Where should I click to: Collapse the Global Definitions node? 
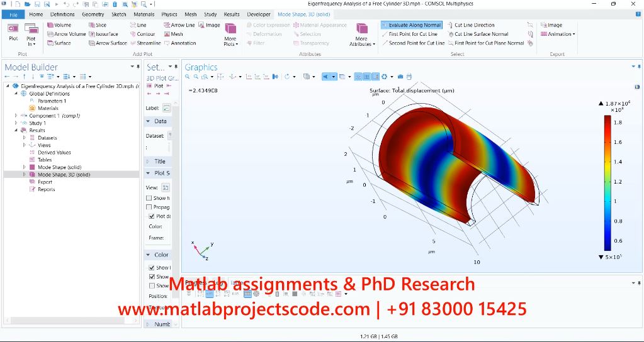[16, 94]
